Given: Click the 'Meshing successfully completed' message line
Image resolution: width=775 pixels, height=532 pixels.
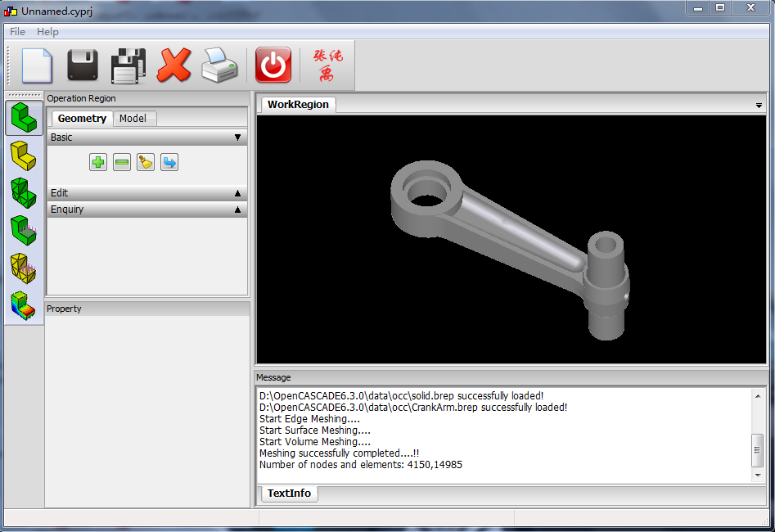Looking at the screenshot, I should coord(339,453).
